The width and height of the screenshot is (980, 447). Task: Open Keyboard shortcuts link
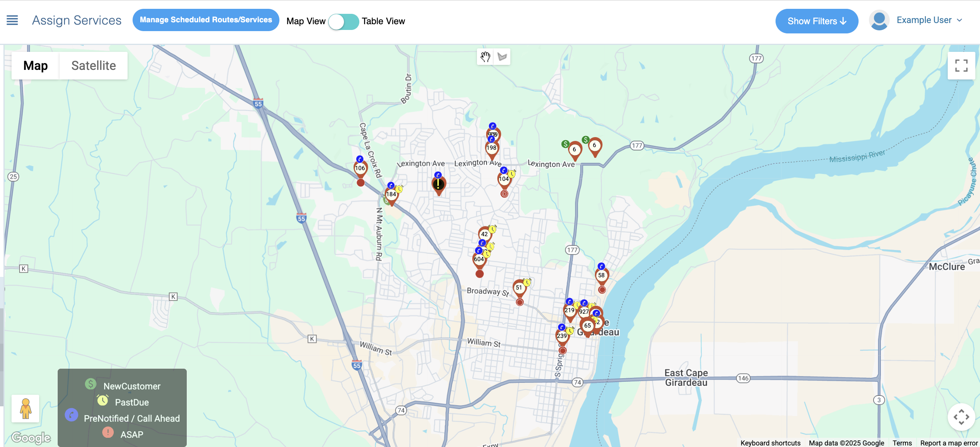click(x=770, y=443)
